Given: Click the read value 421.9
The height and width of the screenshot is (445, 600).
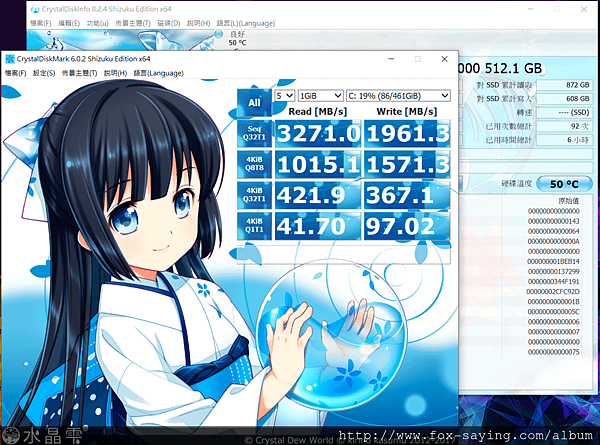Looking at the screenshot, I should (x=318, y=195).
